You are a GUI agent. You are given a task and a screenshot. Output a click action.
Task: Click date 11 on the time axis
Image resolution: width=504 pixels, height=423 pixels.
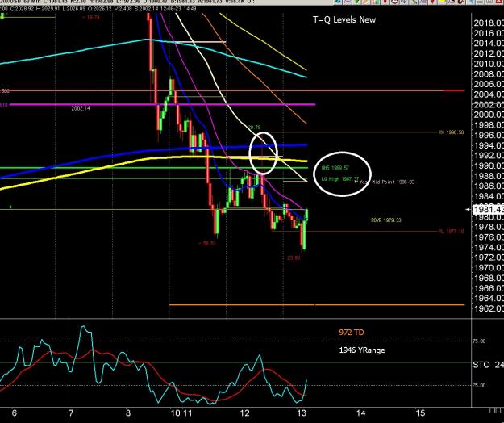(187, 413)
